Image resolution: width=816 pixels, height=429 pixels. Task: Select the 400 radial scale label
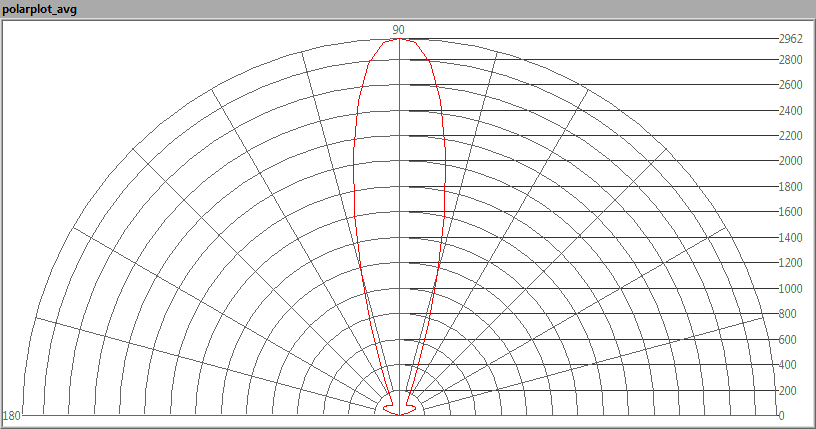click(x=787, y=365)
